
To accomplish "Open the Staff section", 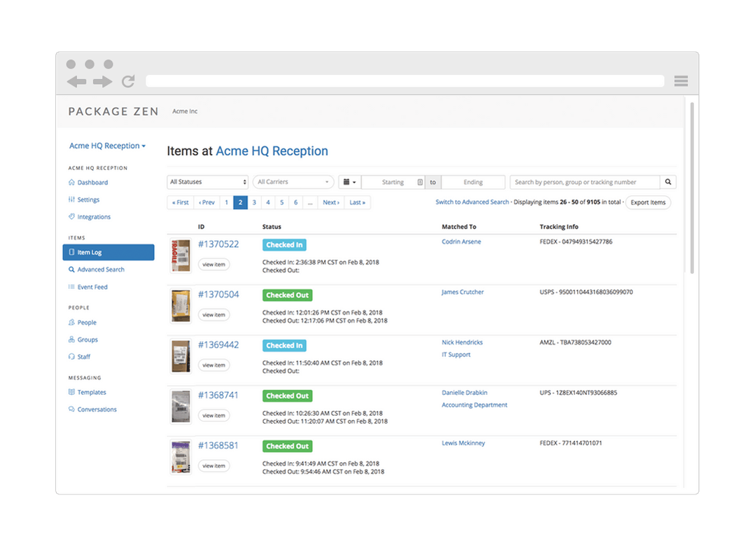I will coord(85,356).
